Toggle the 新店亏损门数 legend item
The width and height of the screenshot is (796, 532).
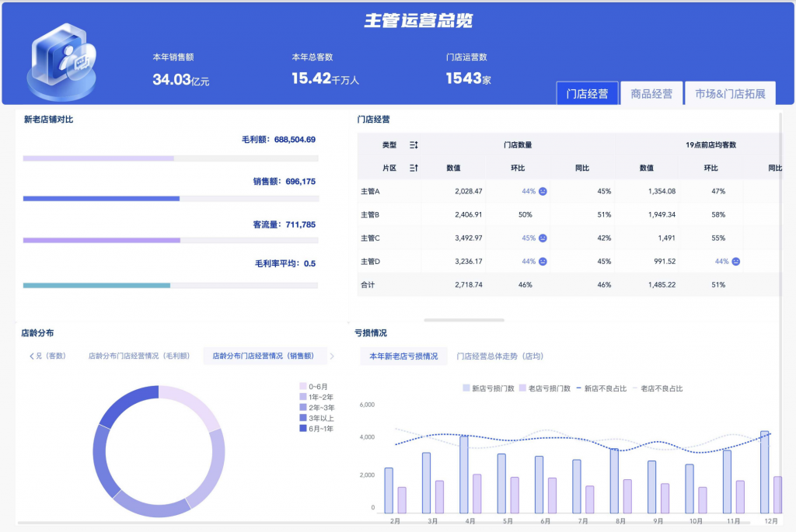(488, 388)
